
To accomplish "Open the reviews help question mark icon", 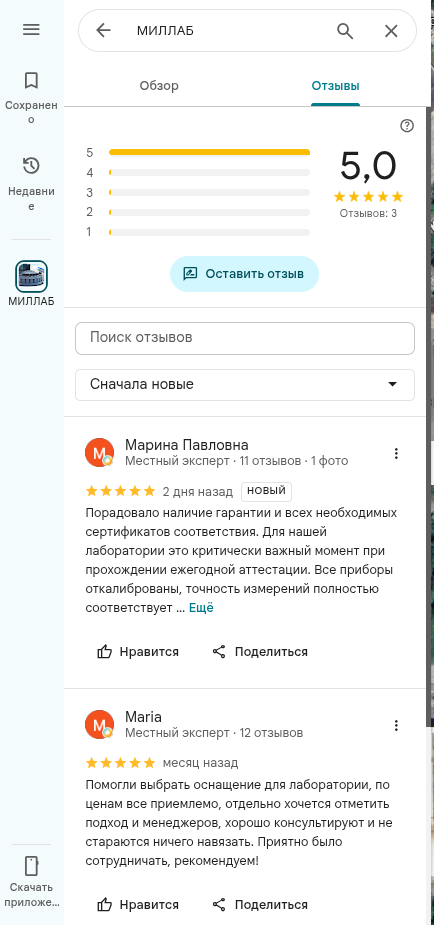I will point(407,126).
